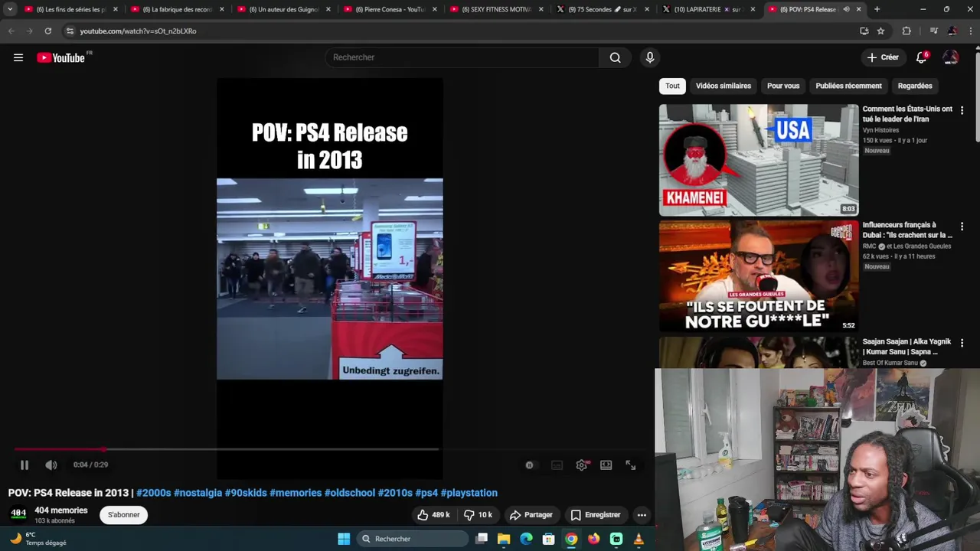The image size is (980, 551).
Task: Open the Les Grandes Gueules video thumbnail
Action: pos(759,276)
